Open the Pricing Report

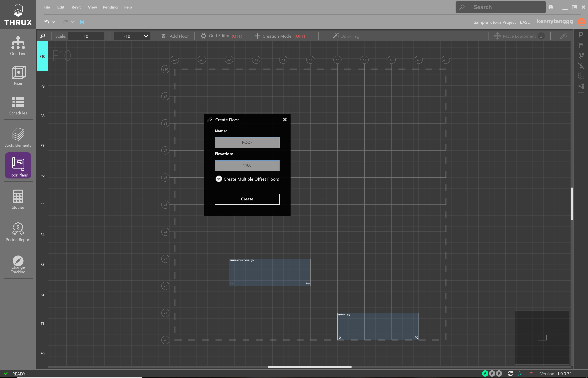18,232
